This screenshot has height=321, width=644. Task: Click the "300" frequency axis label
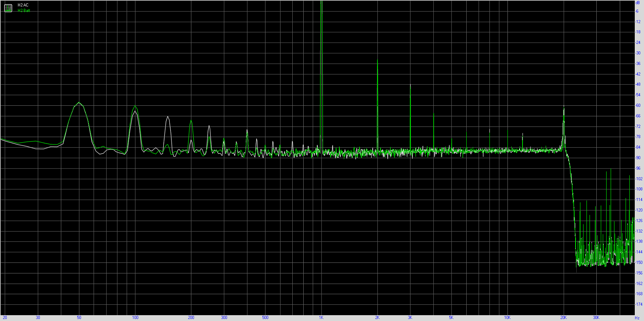pyautogui.click(x=224, y=318)
